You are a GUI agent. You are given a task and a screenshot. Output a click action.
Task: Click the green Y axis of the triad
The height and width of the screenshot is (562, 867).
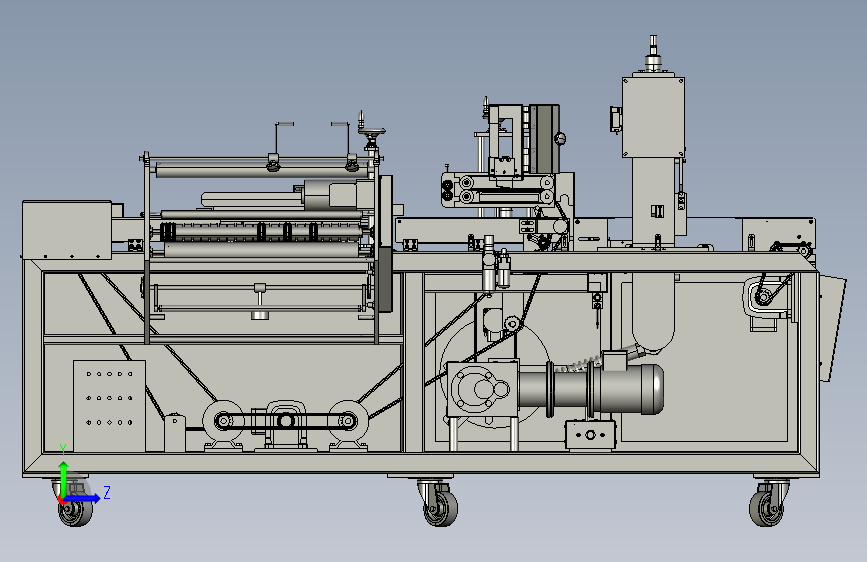click(64, 478)
